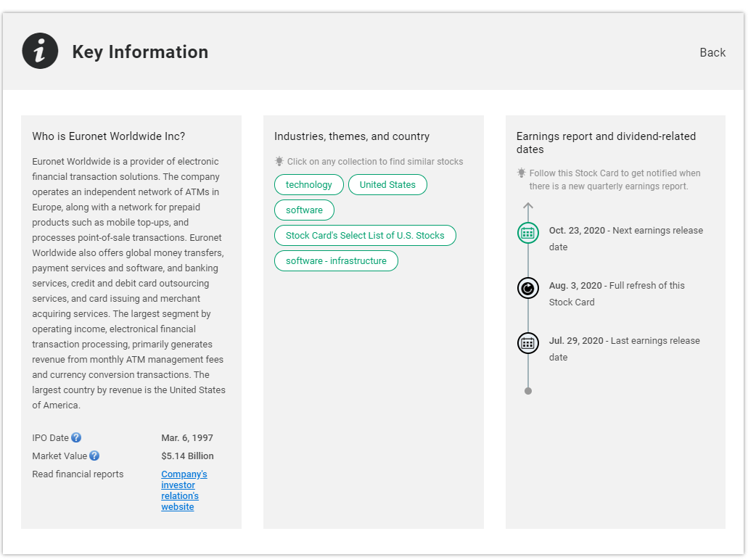The image size is (748, 560).
Task: Open Company's investor relation's website link
Action: point(184,490)
